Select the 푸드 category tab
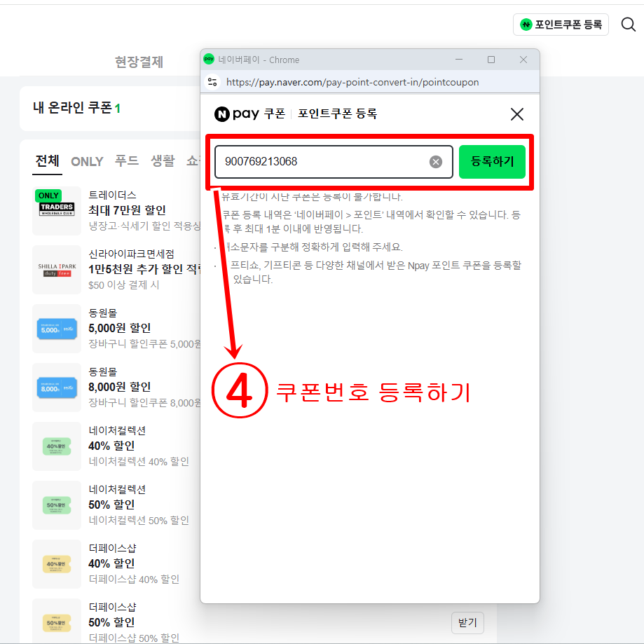 click(127, 160)
